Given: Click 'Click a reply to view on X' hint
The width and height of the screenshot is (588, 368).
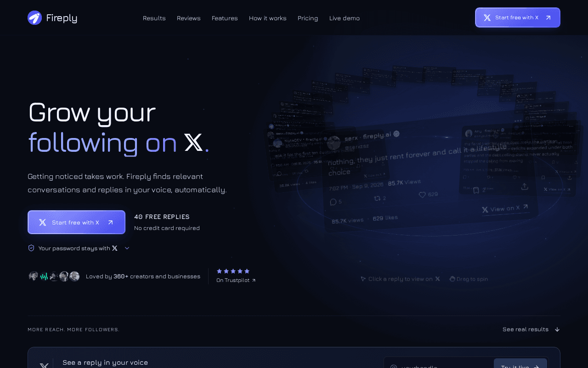Looking at the screenshot, I should [x=400, y=279].
